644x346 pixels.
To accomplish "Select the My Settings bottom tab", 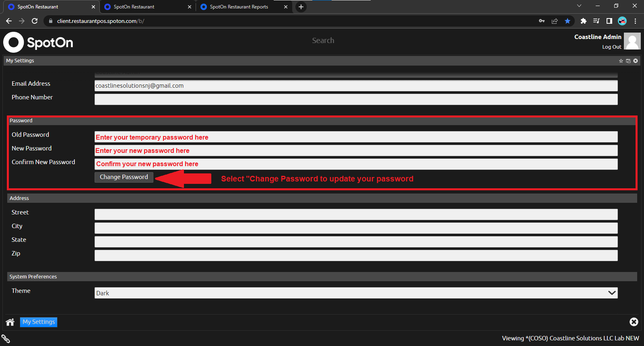I will [39, 322].
